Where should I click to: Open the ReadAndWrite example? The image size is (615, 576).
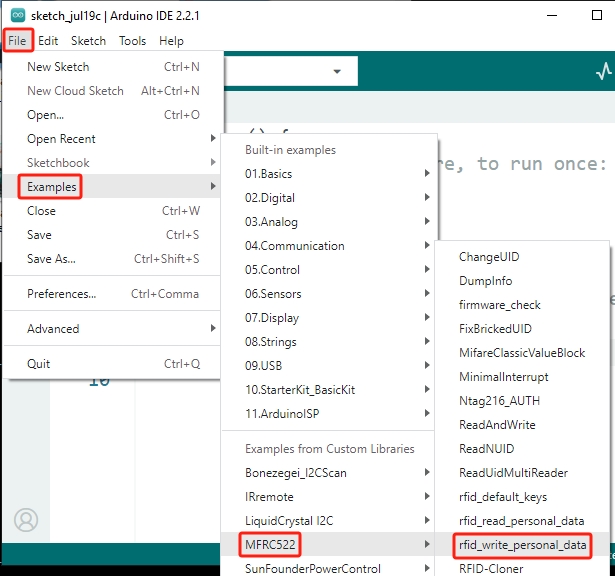522,425
